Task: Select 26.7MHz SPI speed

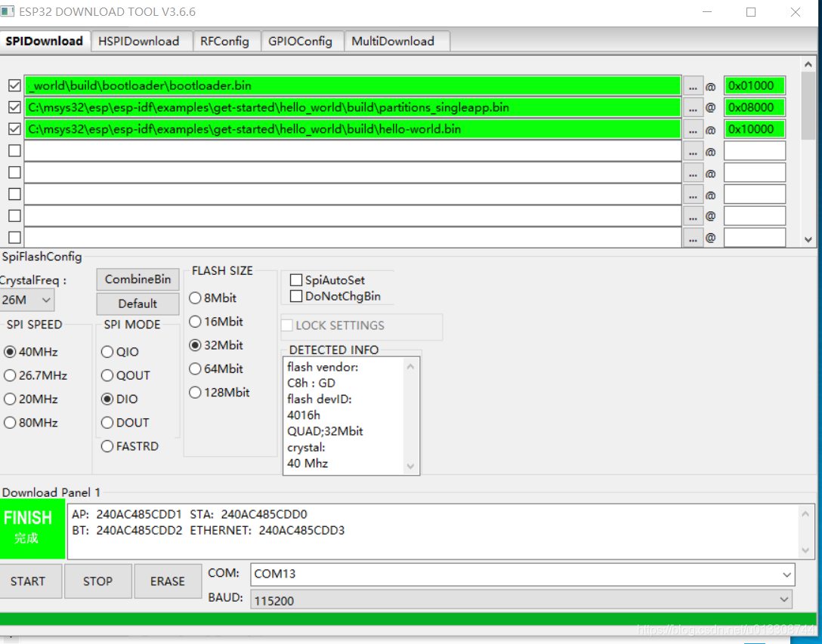Action: click(36, 375)
